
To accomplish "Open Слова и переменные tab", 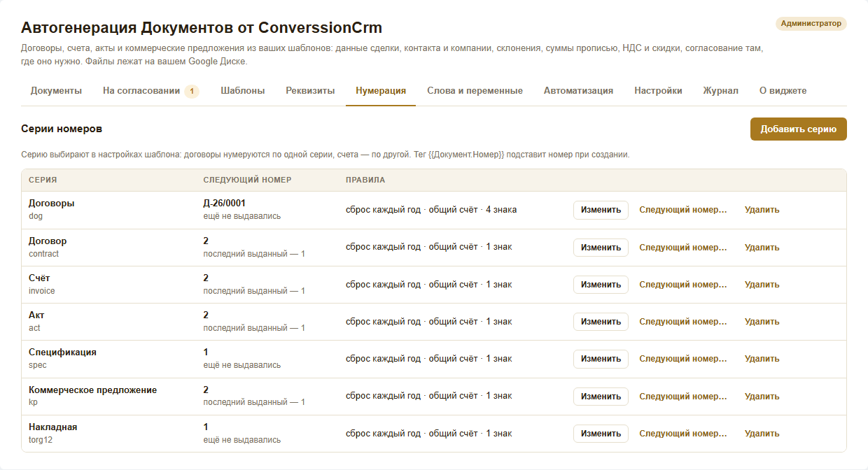I will (475, 91).
